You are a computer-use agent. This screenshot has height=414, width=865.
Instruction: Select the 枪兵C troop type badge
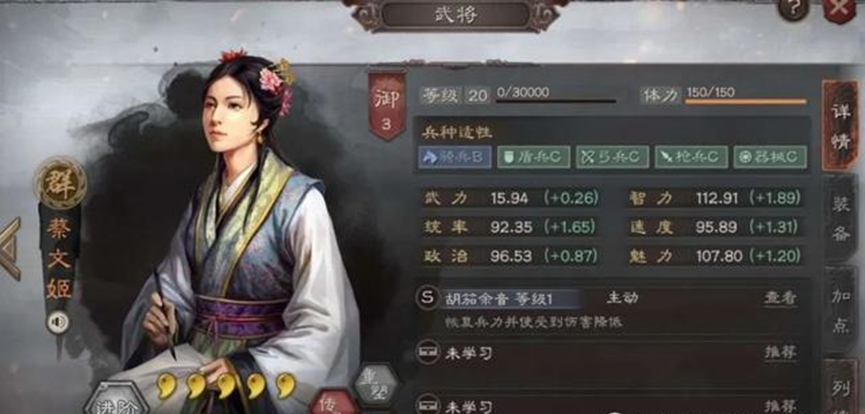point(691,157)
